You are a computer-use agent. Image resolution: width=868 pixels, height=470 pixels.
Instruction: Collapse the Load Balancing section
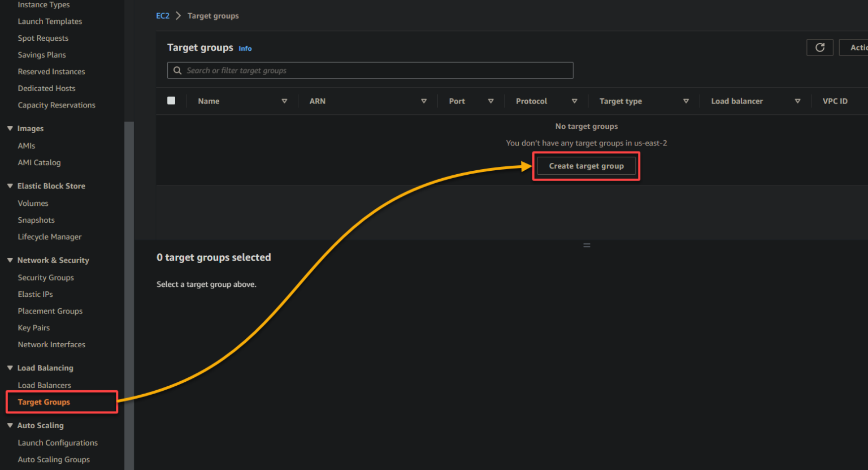click(9, 368)
